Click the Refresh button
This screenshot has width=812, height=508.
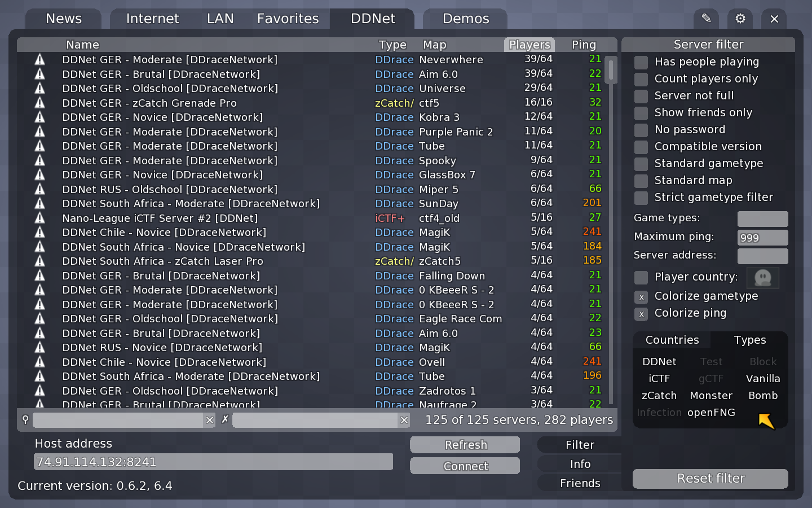point(465,445)
